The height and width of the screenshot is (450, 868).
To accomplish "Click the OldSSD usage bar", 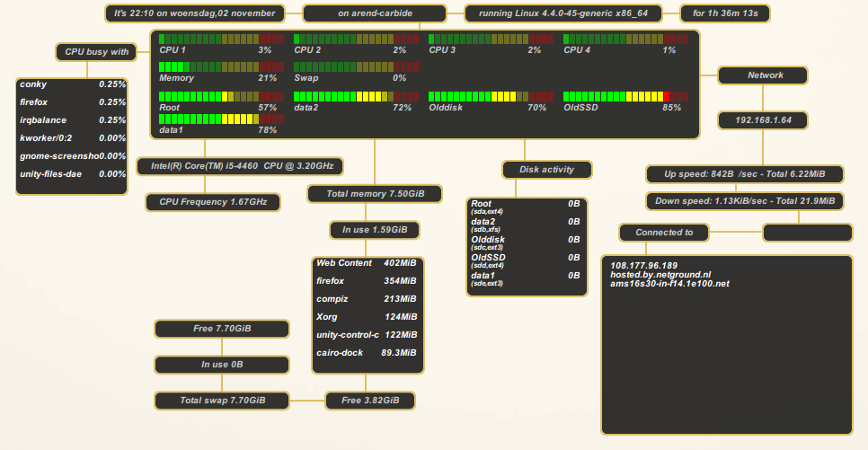I will tap(625, 96).
